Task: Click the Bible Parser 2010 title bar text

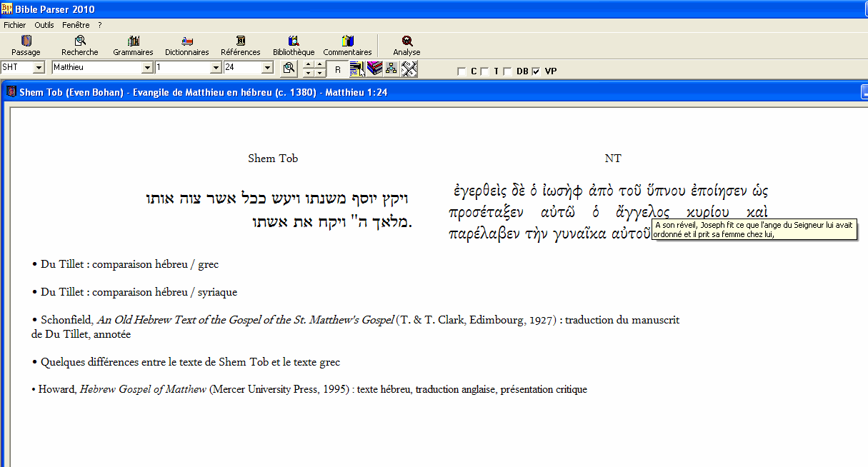Action: (x=55, y=9)
